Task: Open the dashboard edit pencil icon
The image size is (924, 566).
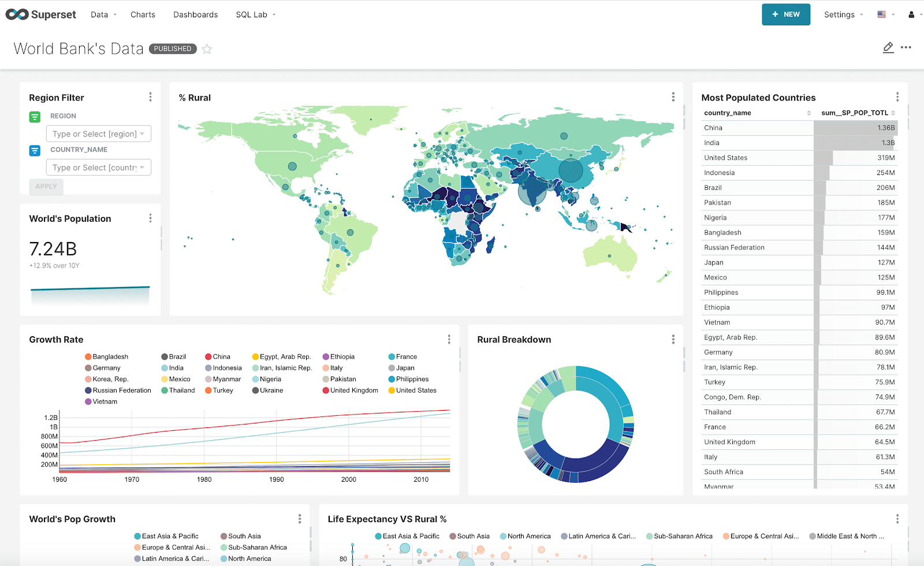Action: point(888,48)
